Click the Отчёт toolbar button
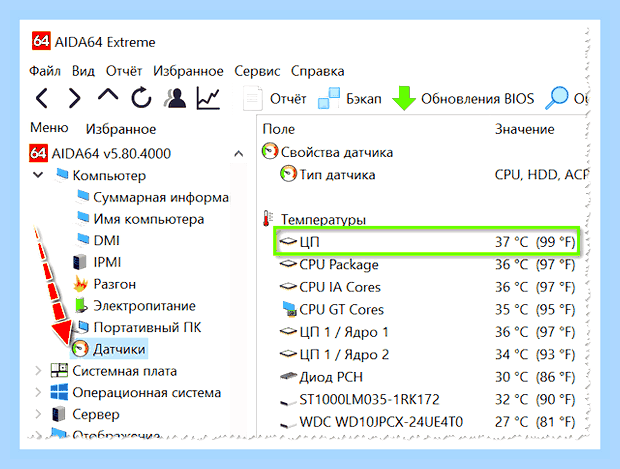The width and height of the screenshot is (620, 469). click(275, 98)
